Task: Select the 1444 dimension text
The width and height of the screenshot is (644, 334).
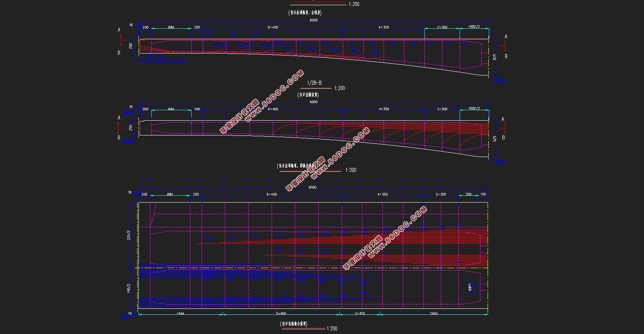Action: click(x=180, y=314)
